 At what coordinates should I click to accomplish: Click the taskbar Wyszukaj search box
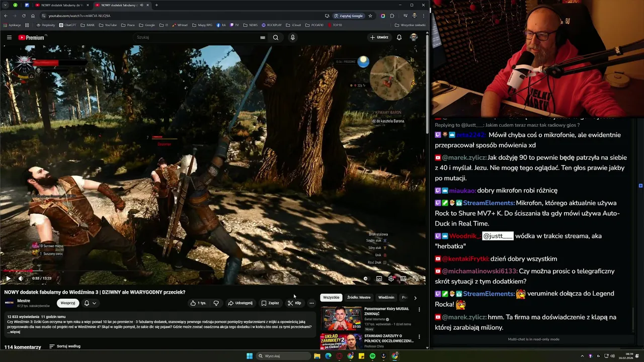coord(284,356)
